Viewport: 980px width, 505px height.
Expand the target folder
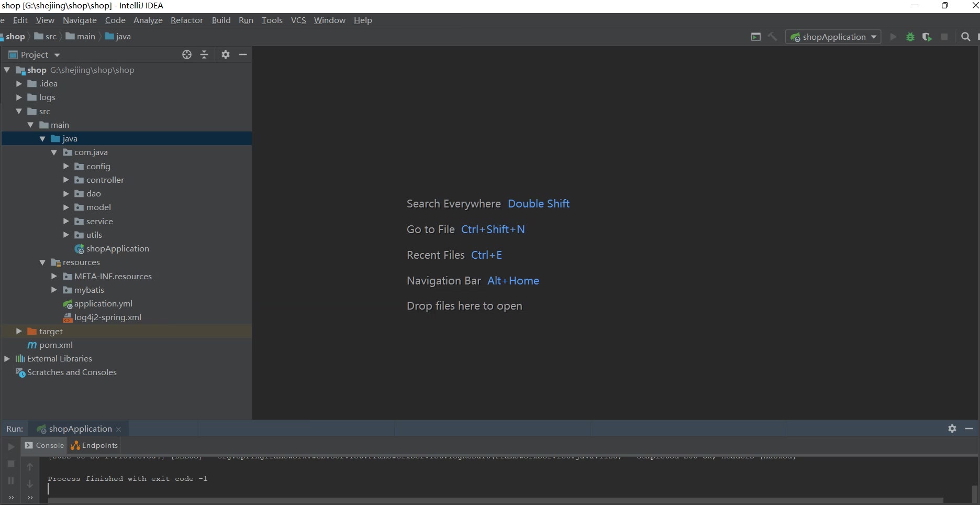click(19, 331)
